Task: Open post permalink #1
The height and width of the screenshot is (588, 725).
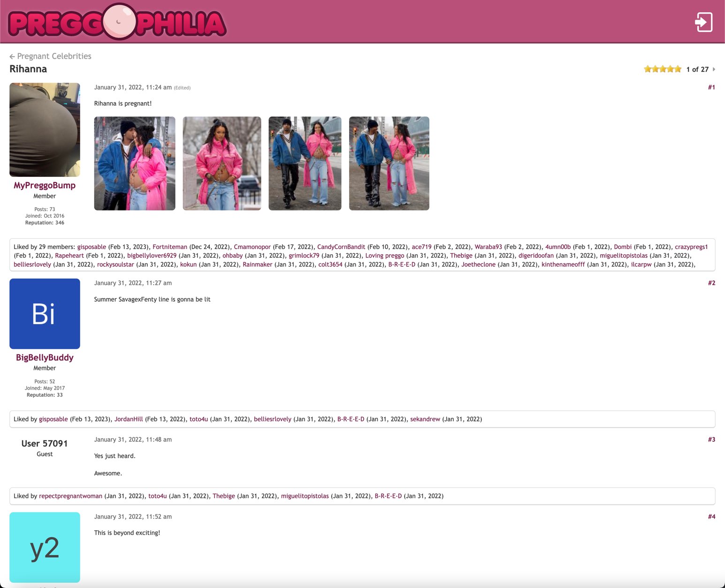Action: (x=711, y=87)
